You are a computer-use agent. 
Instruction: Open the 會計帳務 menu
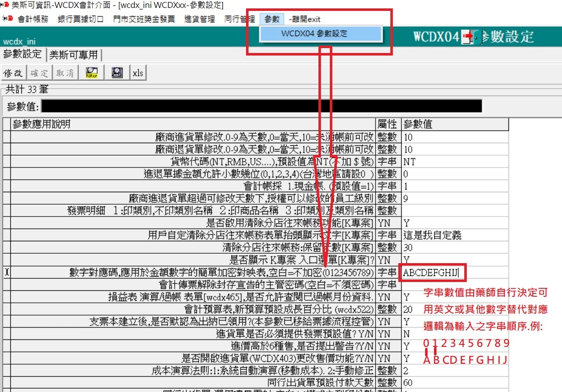pos(33,19)
